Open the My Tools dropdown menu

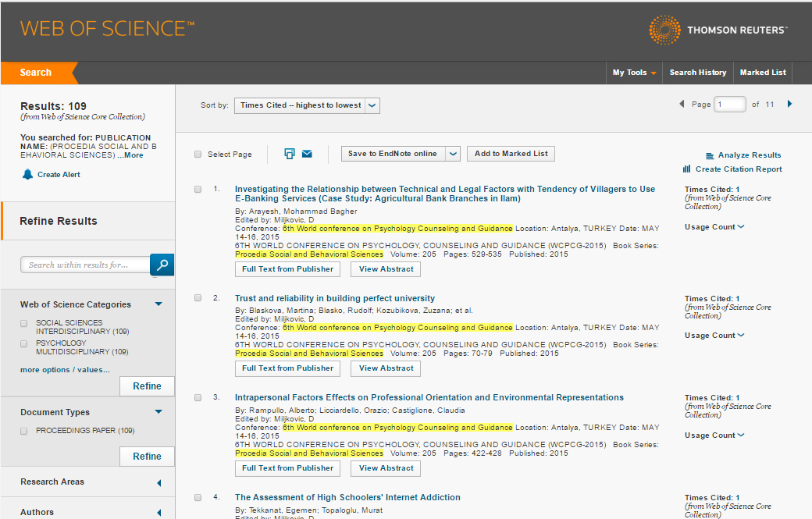click(634, 73)
